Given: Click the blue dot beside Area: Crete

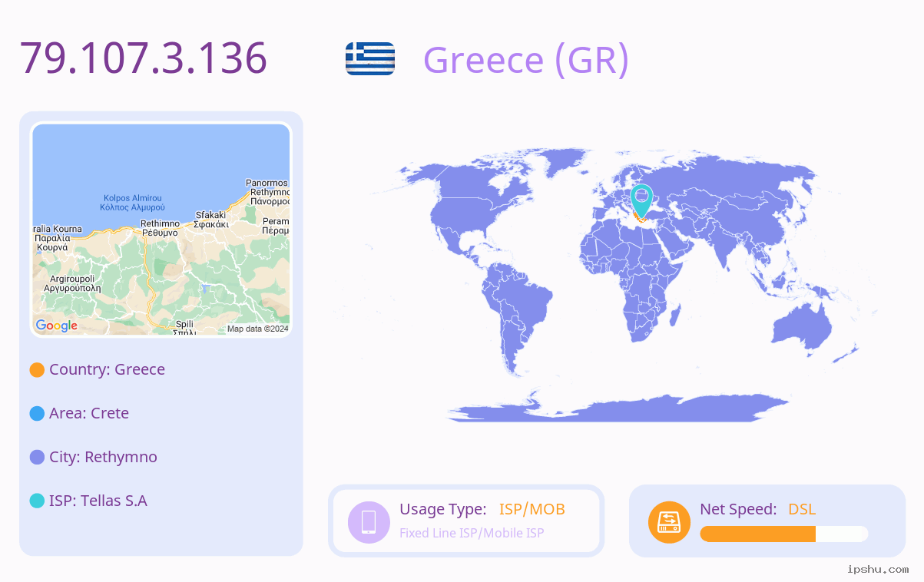Looking at the screenshot, I should (x=37, y=414).
